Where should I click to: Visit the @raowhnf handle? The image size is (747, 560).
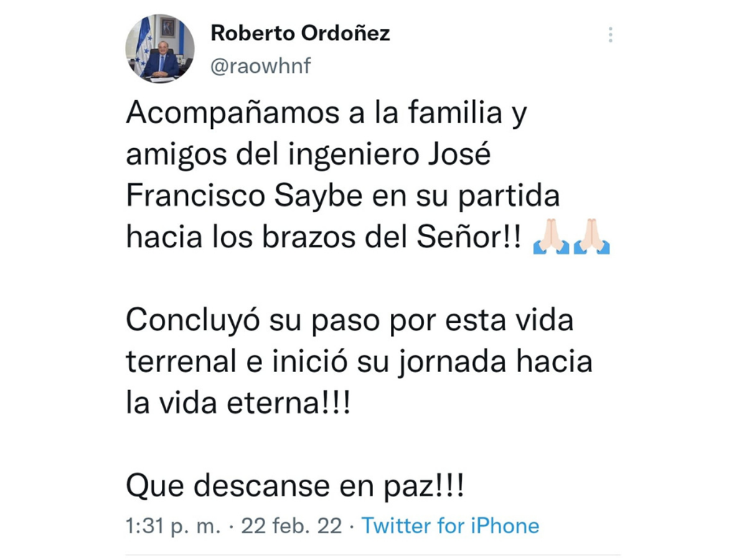click(261, 66)
